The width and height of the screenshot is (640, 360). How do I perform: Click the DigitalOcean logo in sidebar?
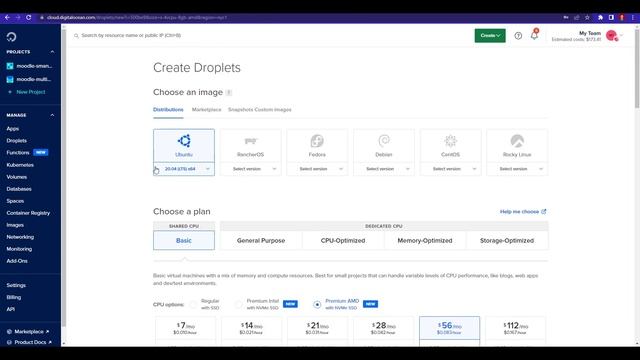pyautogui.click(x=11, y=37)
